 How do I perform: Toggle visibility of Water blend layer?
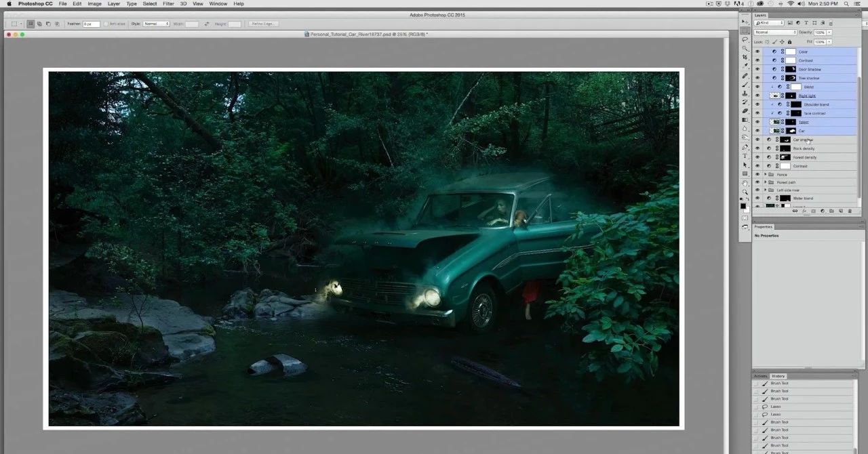tap(757, 199)
